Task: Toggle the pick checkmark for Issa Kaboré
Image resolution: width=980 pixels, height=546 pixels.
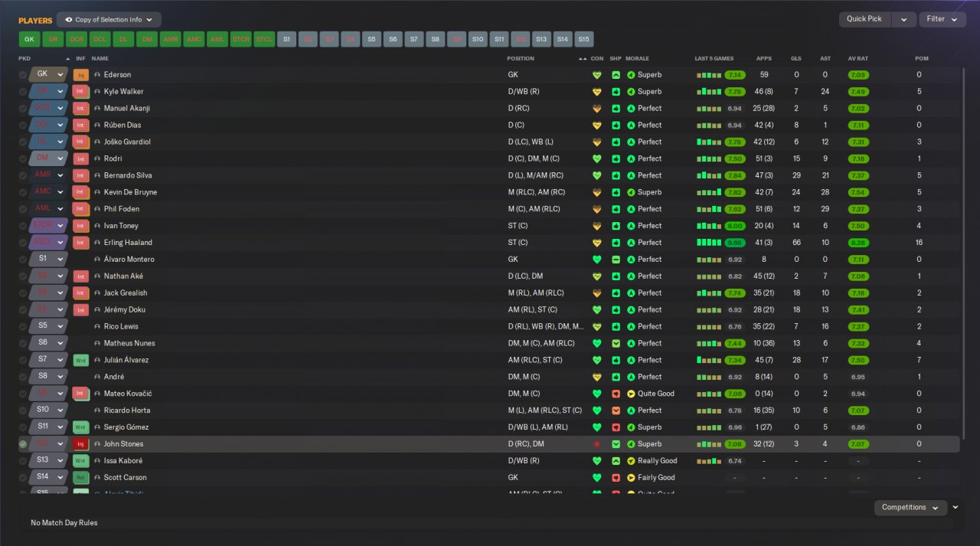Action: point(23,461)
